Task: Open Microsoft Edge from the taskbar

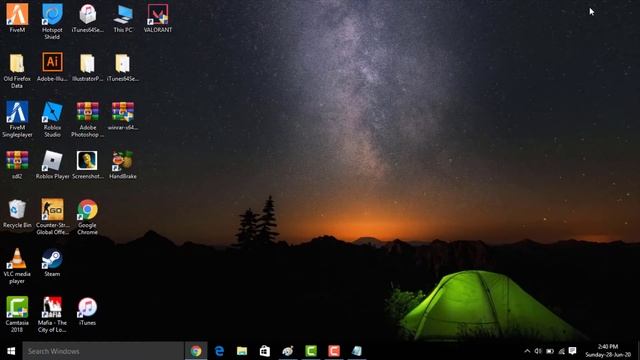Action: tap(219, 351)
